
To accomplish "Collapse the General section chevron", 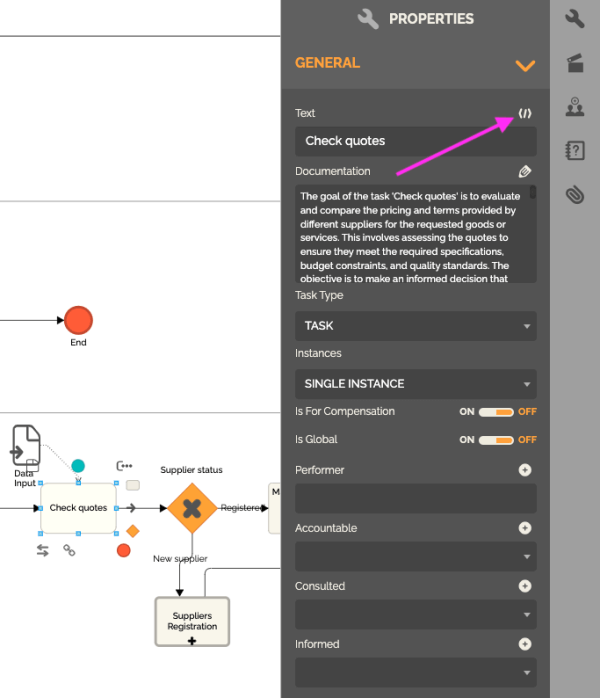I will [x=525, y=66].
